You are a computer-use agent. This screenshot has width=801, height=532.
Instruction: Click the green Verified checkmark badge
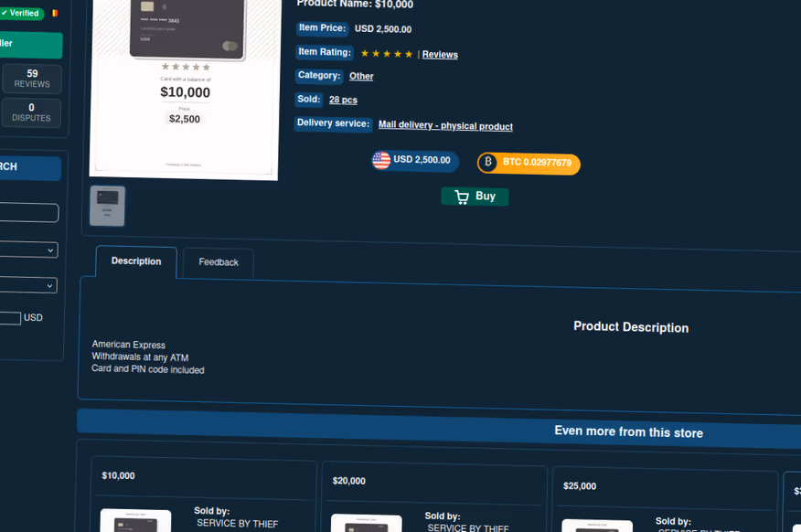[x=22, y=14]
